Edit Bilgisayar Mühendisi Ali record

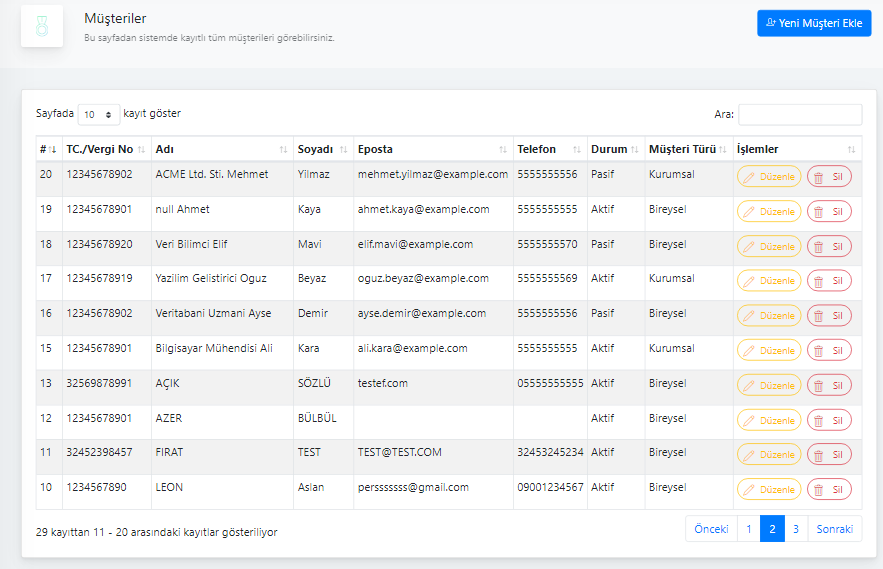(769, 350)
